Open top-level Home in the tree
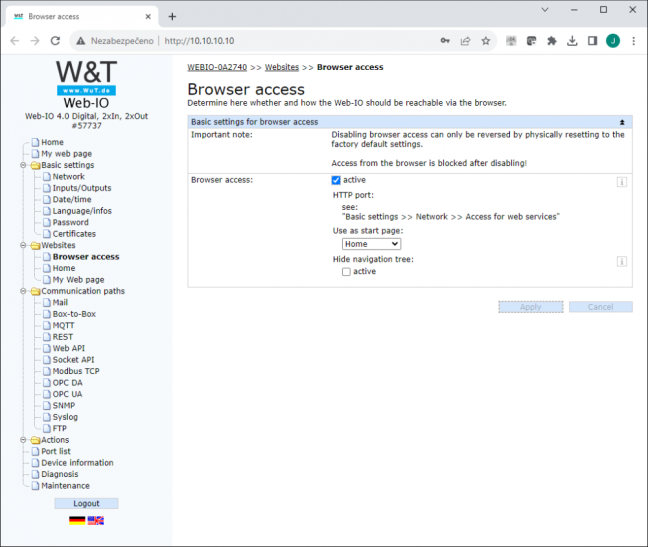Image resolution: width=648 pixels, height=547 pixels. click(52, 142)
